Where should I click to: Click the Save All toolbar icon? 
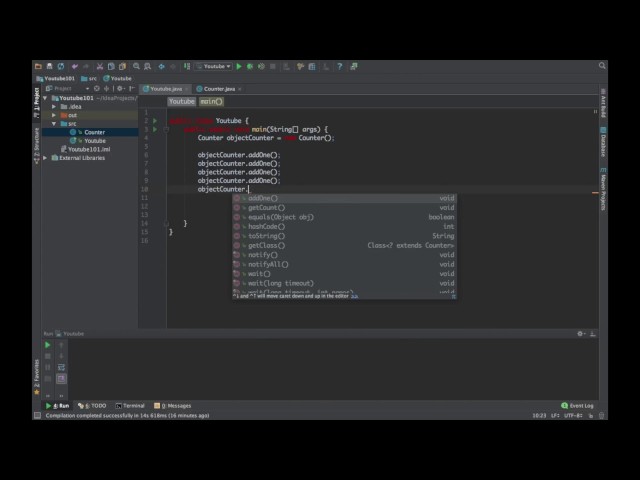tap(50, 66)
